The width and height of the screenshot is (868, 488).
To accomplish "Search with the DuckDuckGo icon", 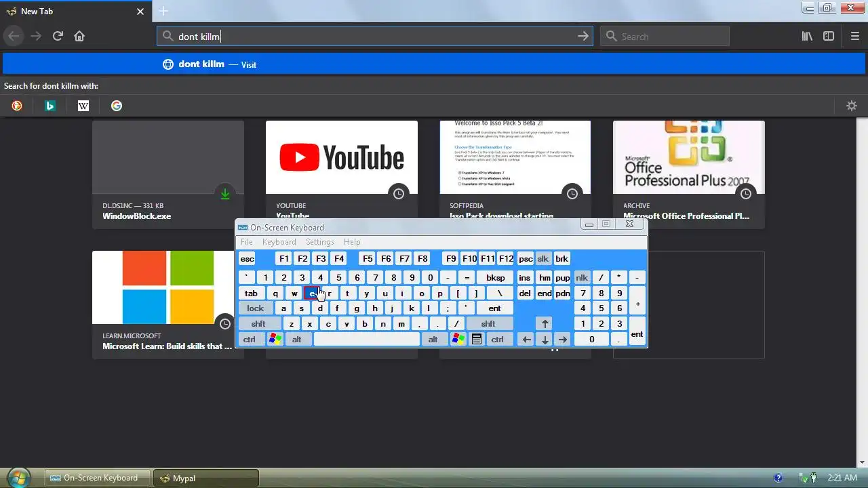I will click(17, 106).
